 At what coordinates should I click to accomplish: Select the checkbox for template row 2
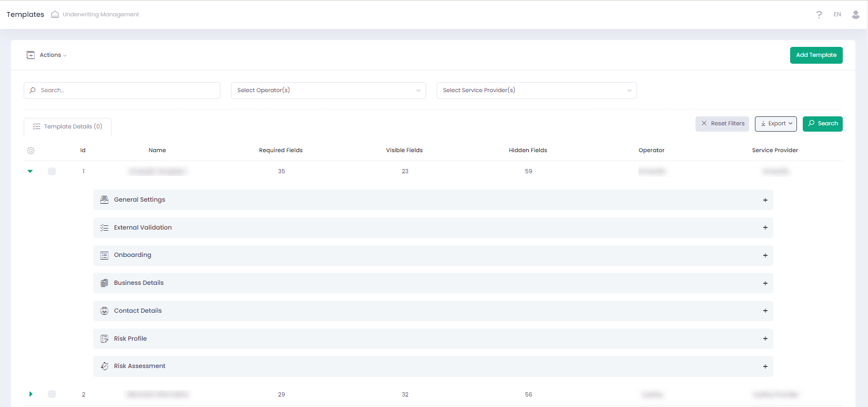[x=52, y=394]
